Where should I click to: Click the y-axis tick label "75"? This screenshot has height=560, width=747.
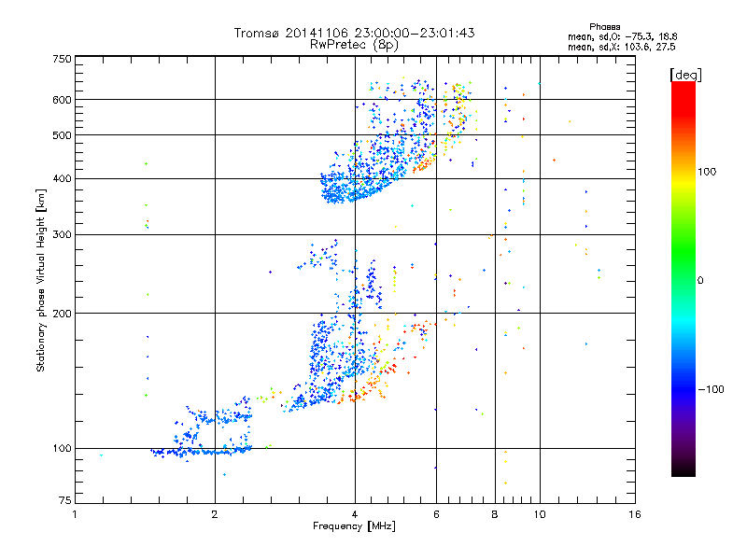pos(65,500)
